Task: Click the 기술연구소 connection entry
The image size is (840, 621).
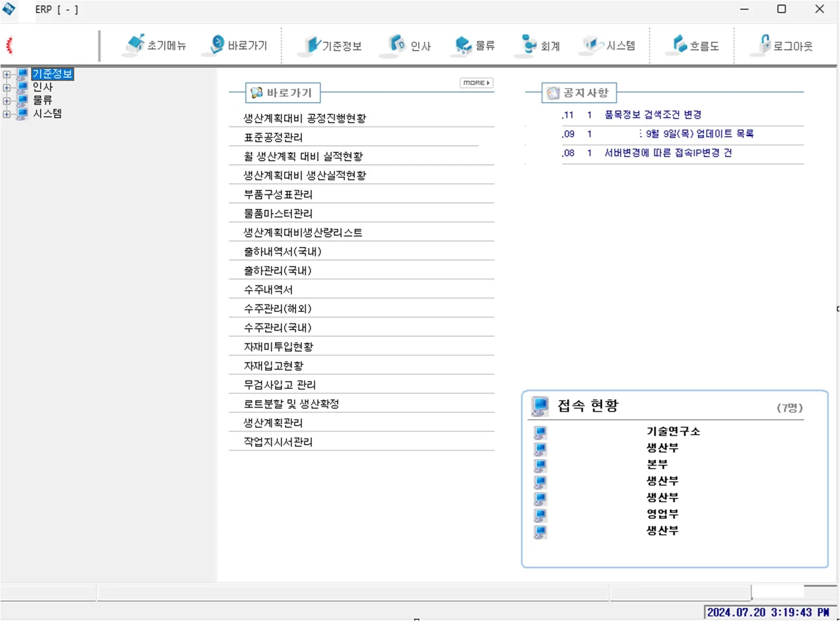Action: [673, 431]
